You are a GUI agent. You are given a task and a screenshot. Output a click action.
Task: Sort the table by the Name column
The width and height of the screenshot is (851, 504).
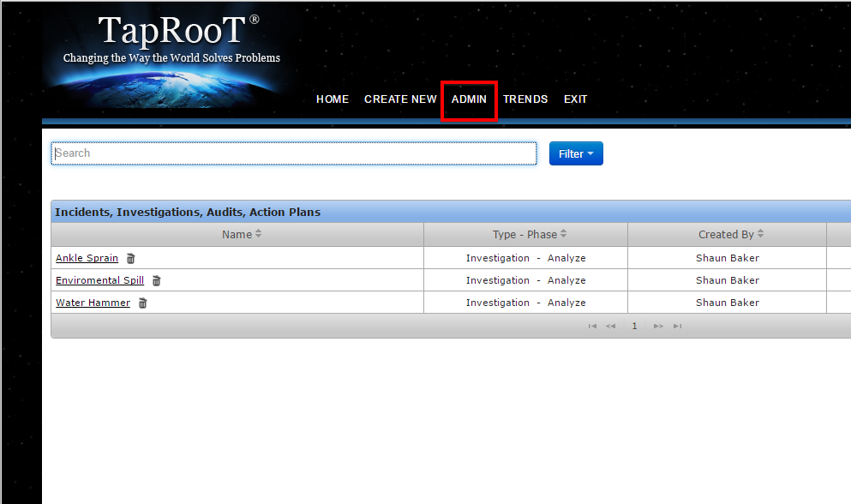237,235
